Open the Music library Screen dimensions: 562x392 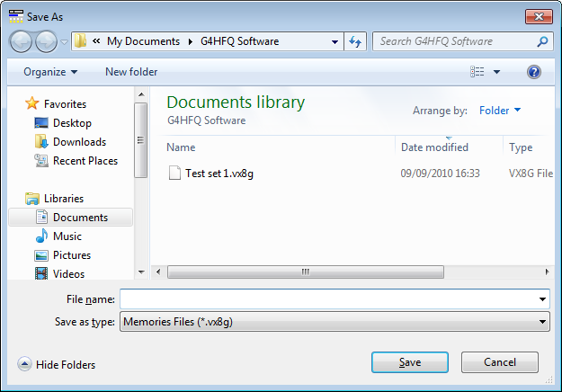pyautogui.click(x=67, y=236)
